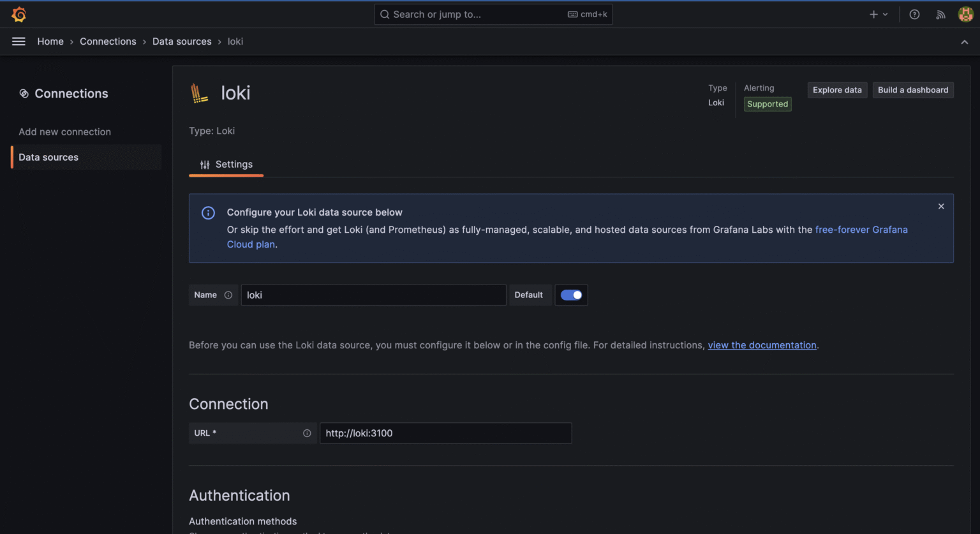This screenshot has width=980, height=534.
Task: Switch to the Settings tab
Action: 226,164
